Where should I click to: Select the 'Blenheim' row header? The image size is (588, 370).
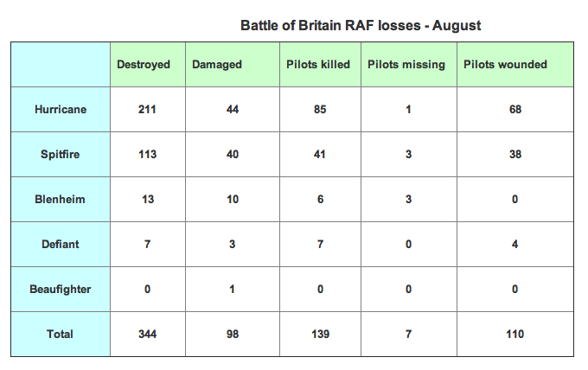(x=61, y=200)
